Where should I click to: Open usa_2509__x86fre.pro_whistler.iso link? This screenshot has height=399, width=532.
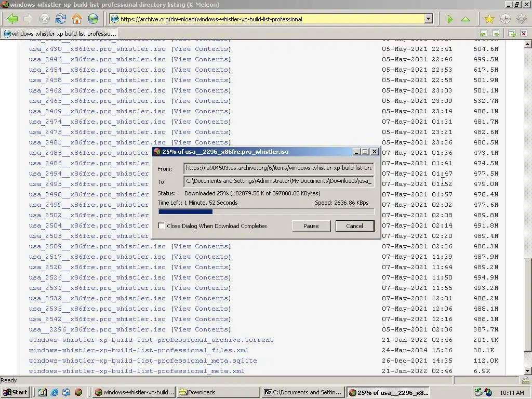click(97, 246)
